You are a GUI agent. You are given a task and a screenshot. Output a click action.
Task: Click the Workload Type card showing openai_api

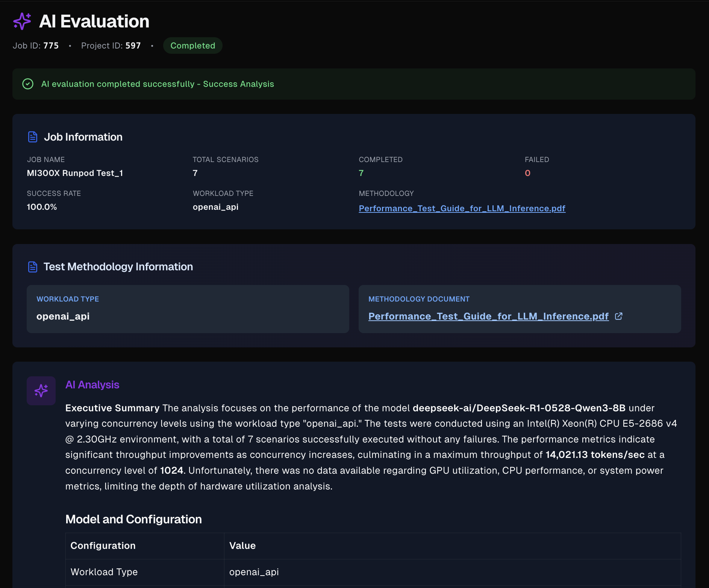[x=188, y=309]
